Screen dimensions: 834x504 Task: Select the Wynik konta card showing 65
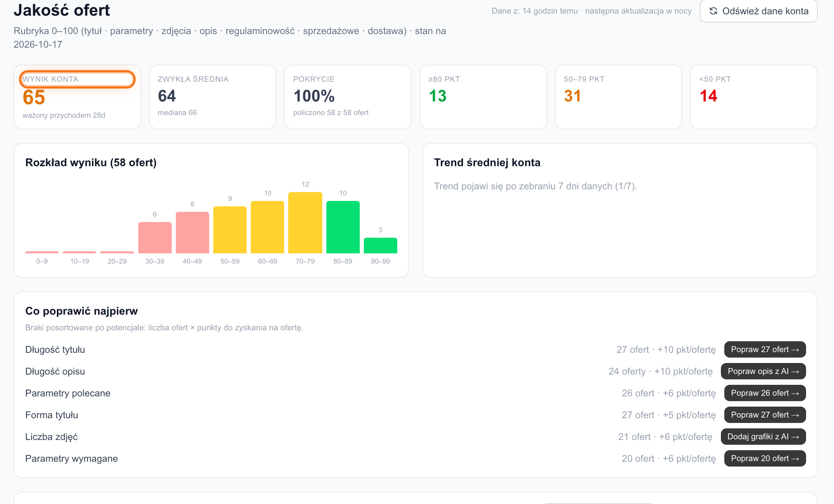tap(77, 97)
